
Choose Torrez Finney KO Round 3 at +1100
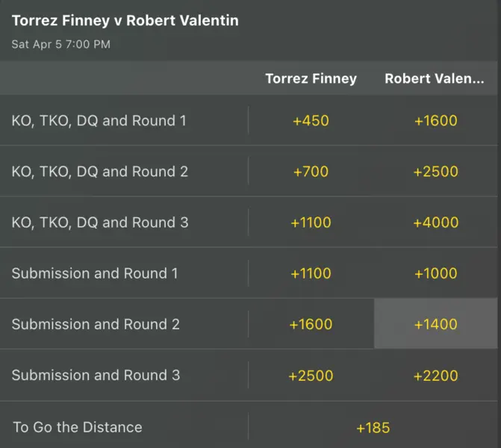click(311, 223)
